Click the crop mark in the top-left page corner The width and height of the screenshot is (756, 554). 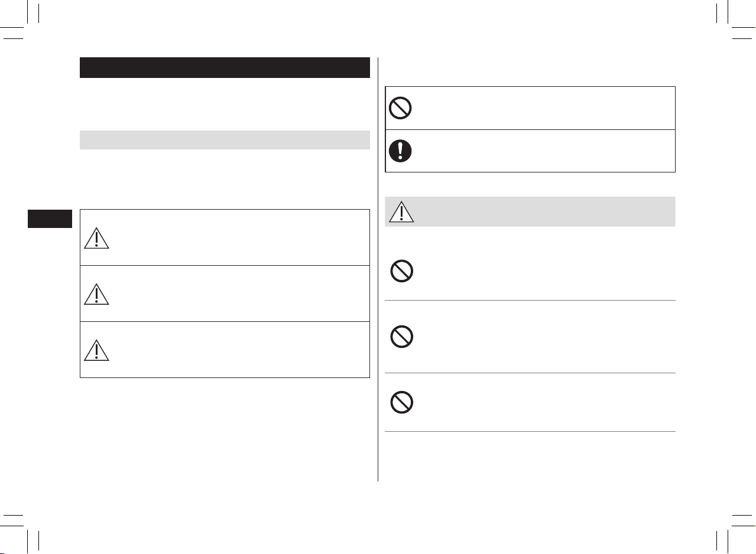point(27,27)
